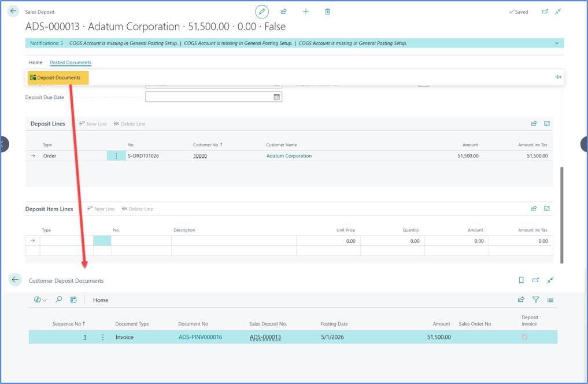Click the Posting Date column header

click(x=334, y=324)
